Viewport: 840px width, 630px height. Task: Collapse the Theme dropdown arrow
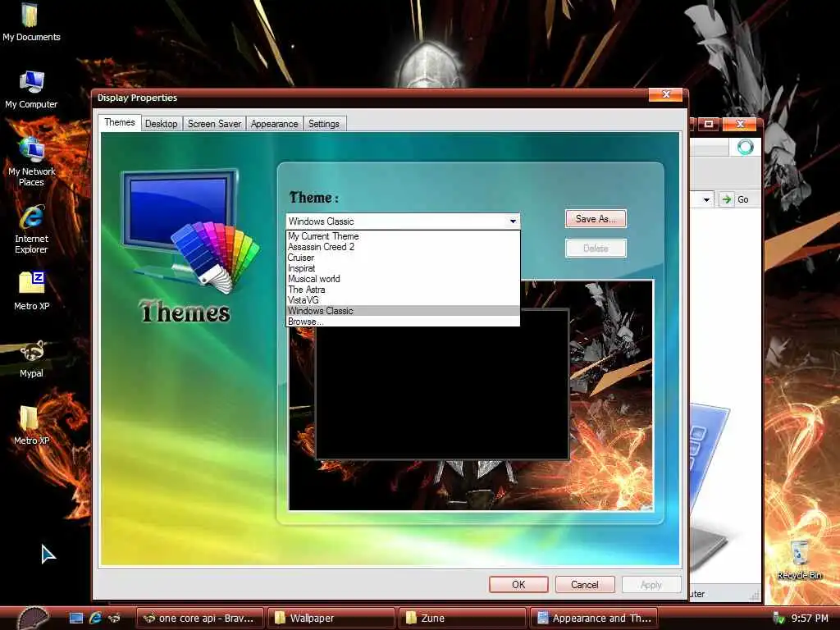(513, 221)
